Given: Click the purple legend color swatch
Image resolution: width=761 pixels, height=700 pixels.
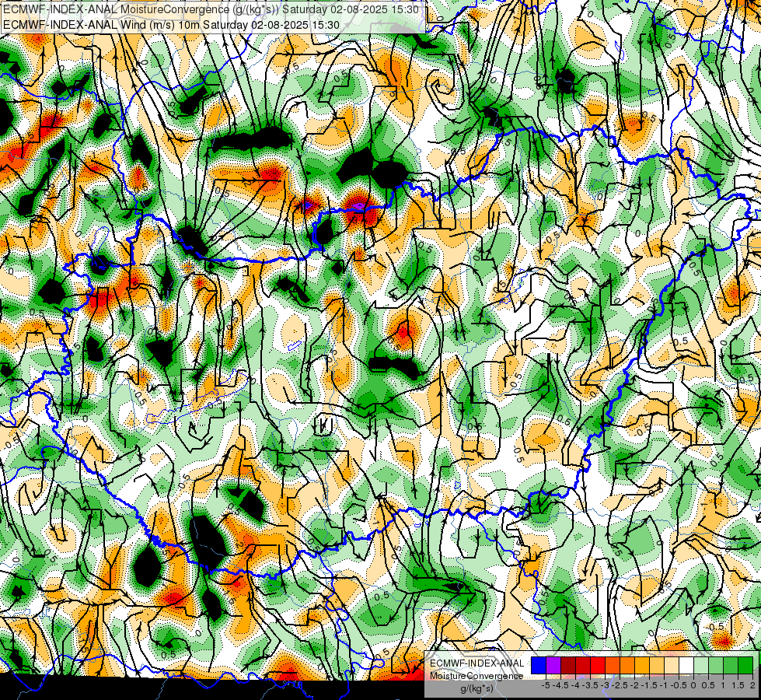Looking at the screenshot, I should coord(553,665).
